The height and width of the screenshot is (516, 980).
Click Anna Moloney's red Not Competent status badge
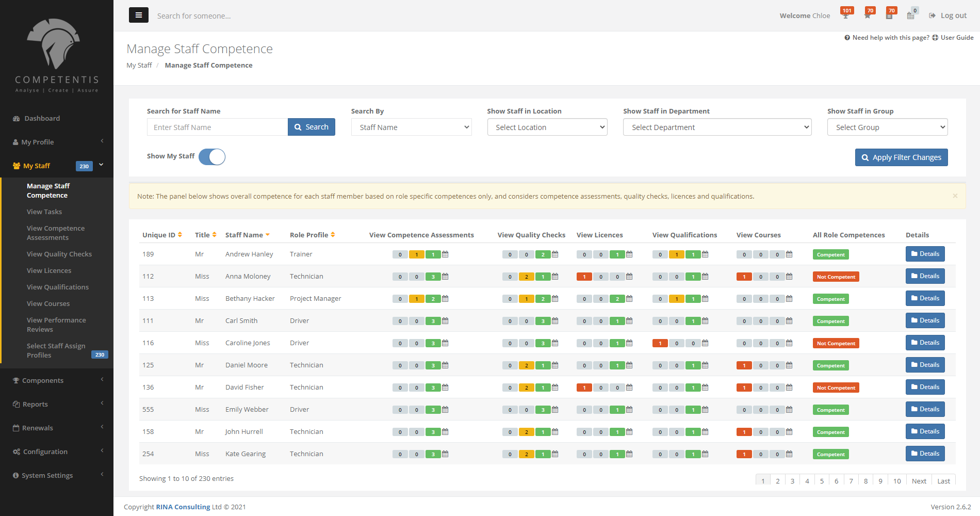click(836, 276)
